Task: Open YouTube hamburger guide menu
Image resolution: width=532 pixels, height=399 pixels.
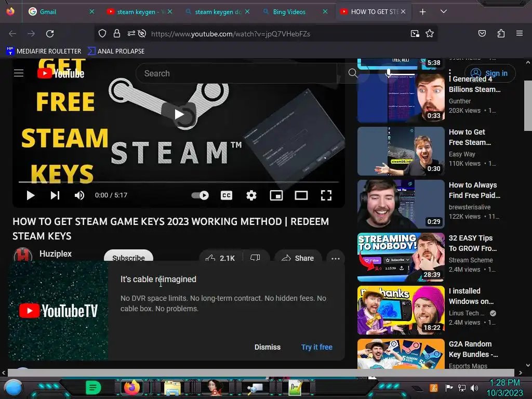Action: pyautogui.click(x=19, y=73)
